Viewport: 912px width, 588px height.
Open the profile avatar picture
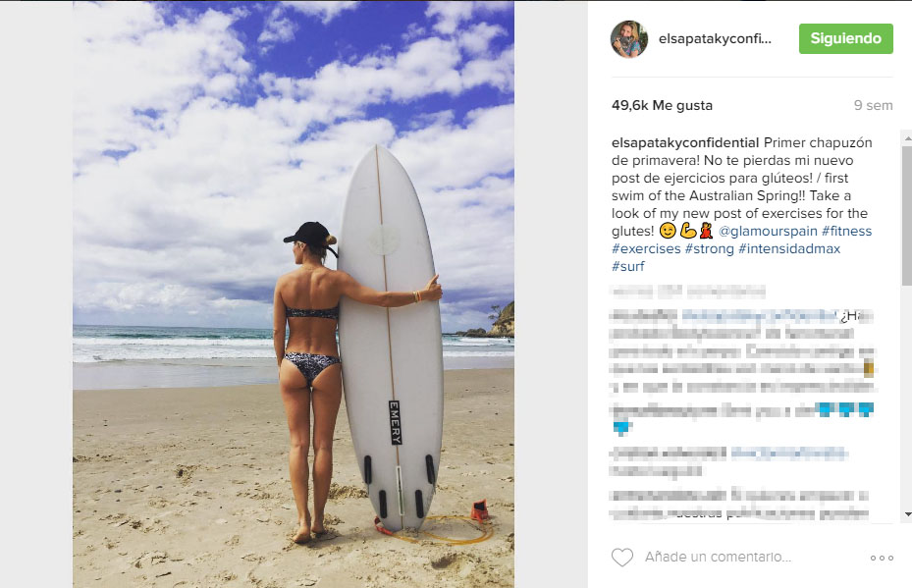(x=628, y=39)
